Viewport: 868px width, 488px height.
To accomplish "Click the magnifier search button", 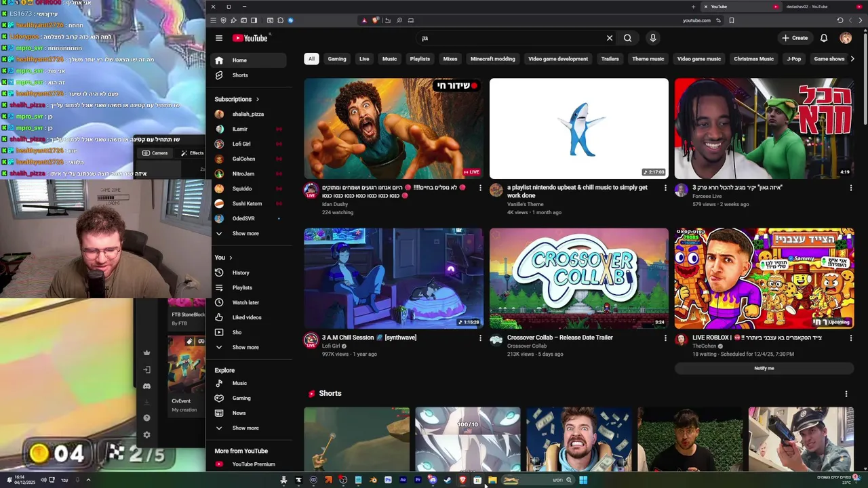I will [x=627, y=38].
